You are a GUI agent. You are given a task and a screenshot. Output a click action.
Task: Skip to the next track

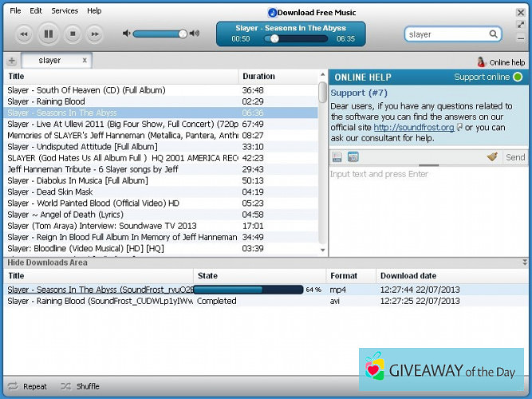coord(95,34)
